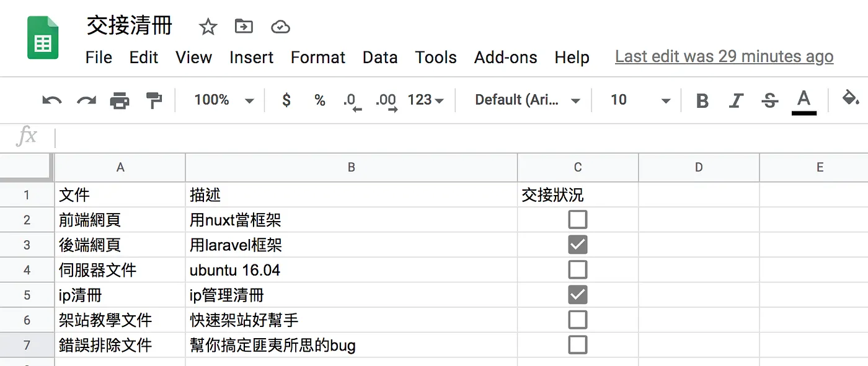Screen dimensions: 868x366
Task: Select all cells with the corner box
Action: (x=27, y=167)
